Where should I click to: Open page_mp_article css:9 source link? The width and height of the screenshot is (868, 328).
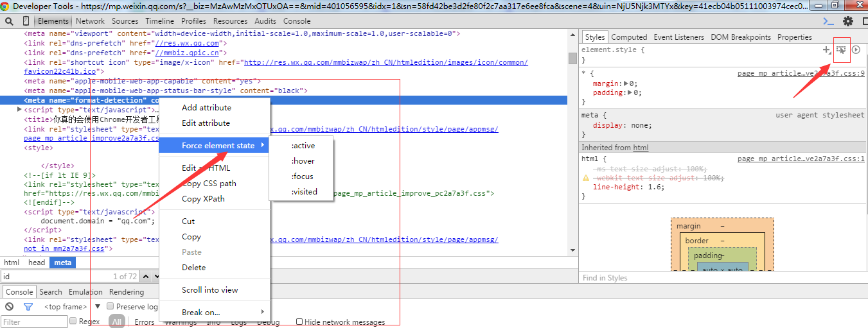801,74
